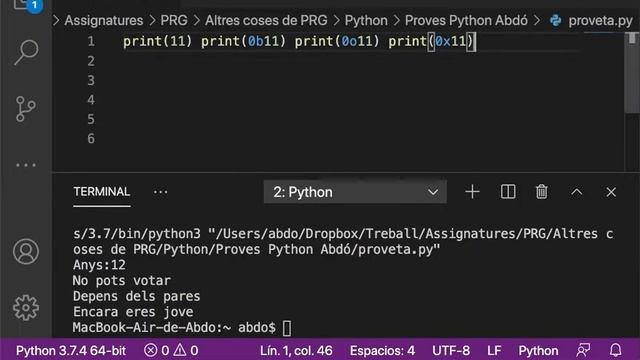Image resolution: width=640 pixels, height=360 pixels.
Task: Place cursor in print(0x11) code
Action: (x=431, y=41)
